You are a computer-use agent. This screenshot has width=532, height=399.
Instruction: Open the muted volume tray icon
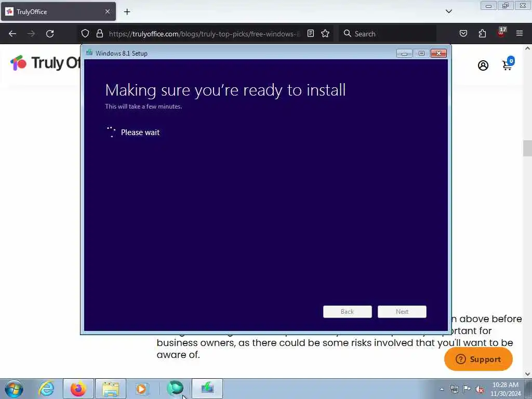click(x=480, y=390)
